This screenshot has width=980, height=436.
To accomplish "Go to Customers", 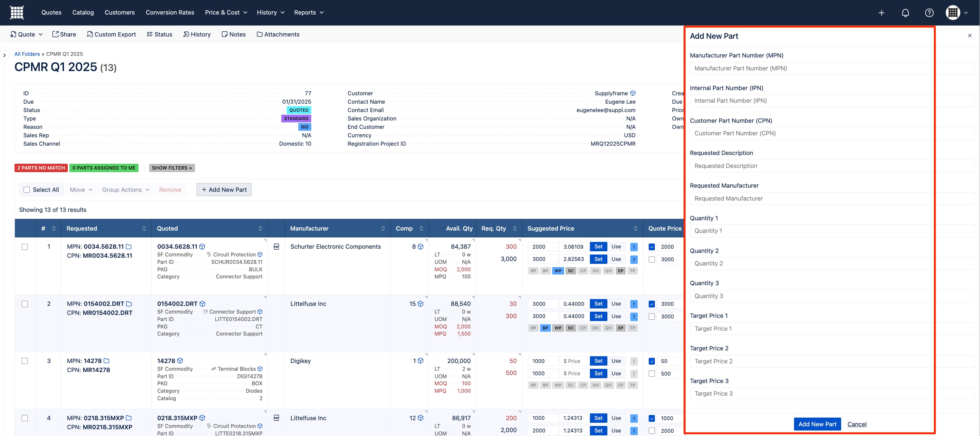I will [x=119, y=13].
